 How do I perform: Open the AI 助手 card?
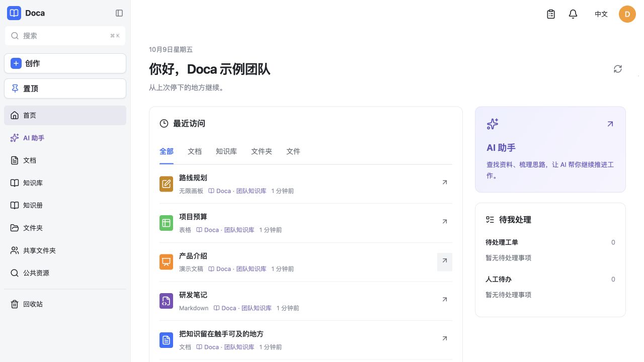click(x=550, y=149)
